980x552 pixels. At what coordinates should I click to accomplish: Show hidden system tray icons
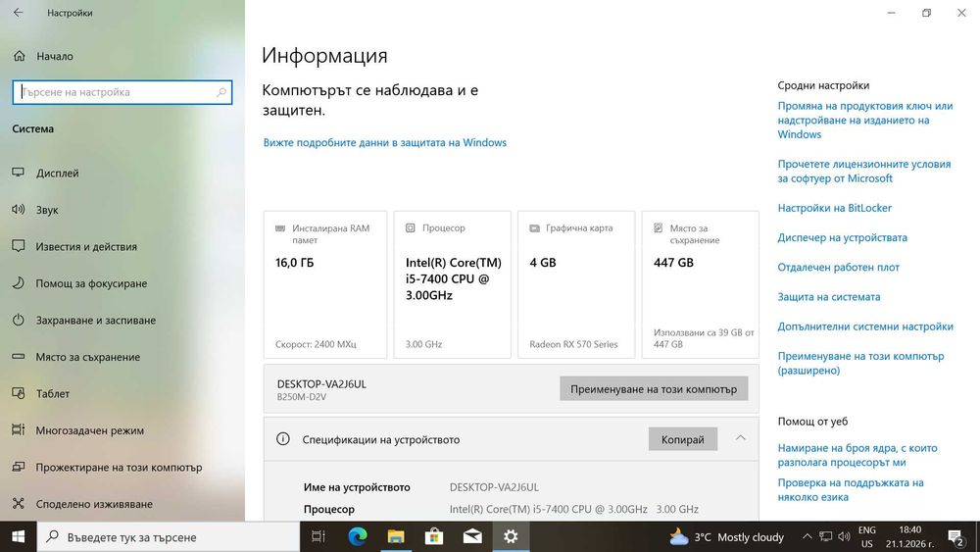(x=807, y=536)
